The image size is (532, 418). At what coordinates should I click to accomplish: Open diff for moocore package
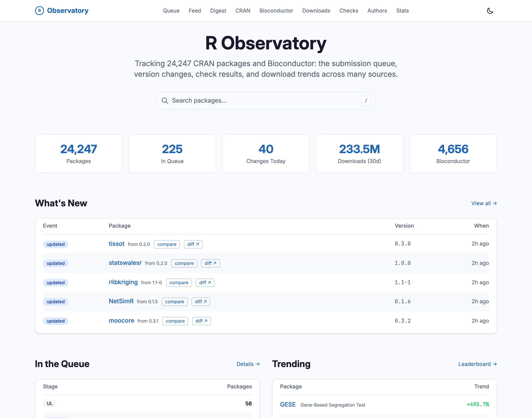coord(201,321)
